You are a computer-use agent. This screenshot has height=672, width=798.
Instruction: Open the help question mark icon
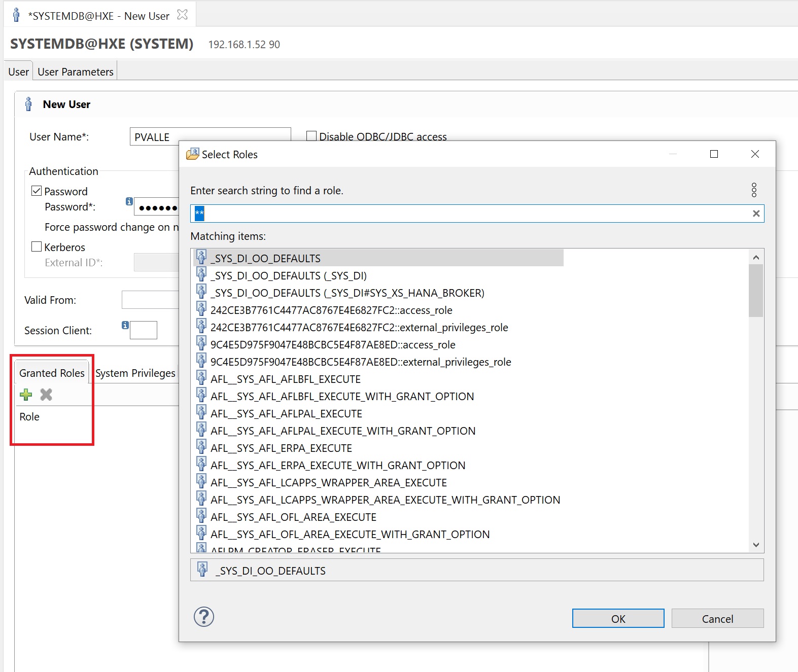tap(204, 617)
